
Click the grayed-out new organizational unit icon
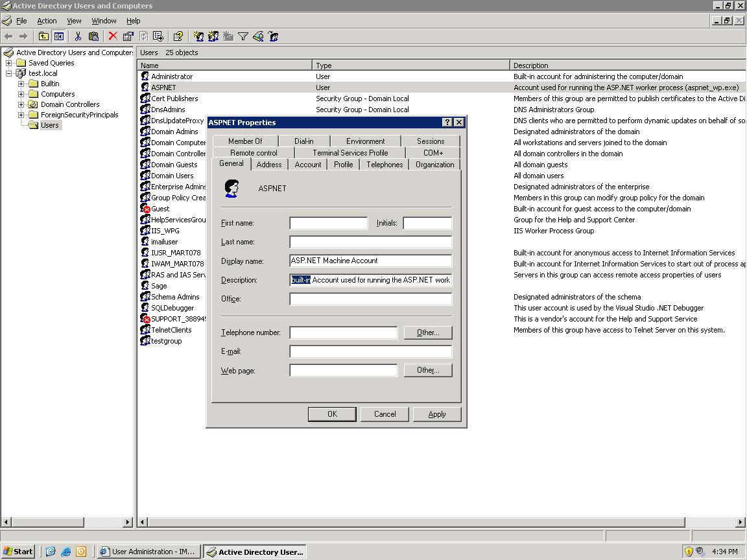228,36
